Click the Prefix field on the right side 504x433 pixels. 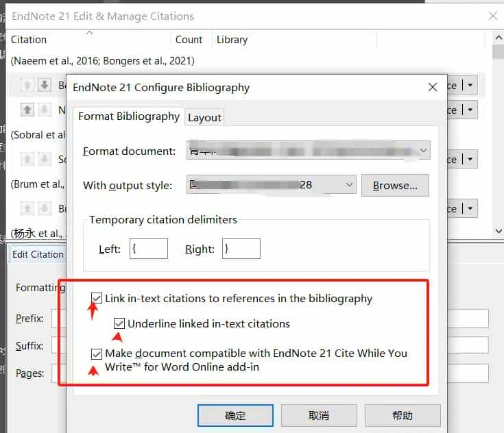coord(468,319)
